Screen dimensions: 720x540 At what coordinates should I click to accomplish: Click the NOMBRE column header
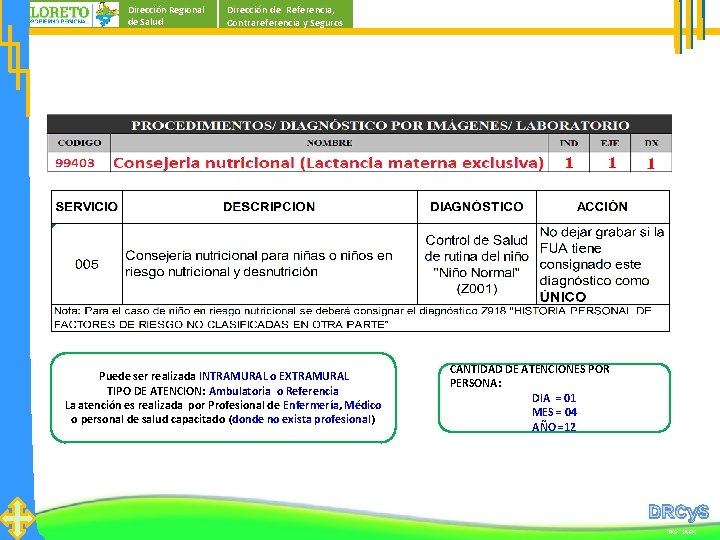tap(329, 143)
